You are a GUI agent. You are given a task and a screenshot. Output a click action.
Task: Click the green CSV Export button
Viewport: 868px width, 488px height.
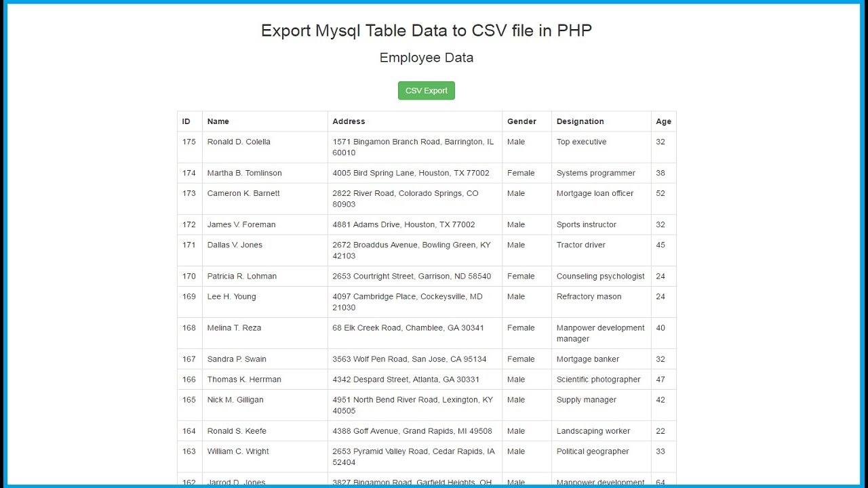click(426, 91)
